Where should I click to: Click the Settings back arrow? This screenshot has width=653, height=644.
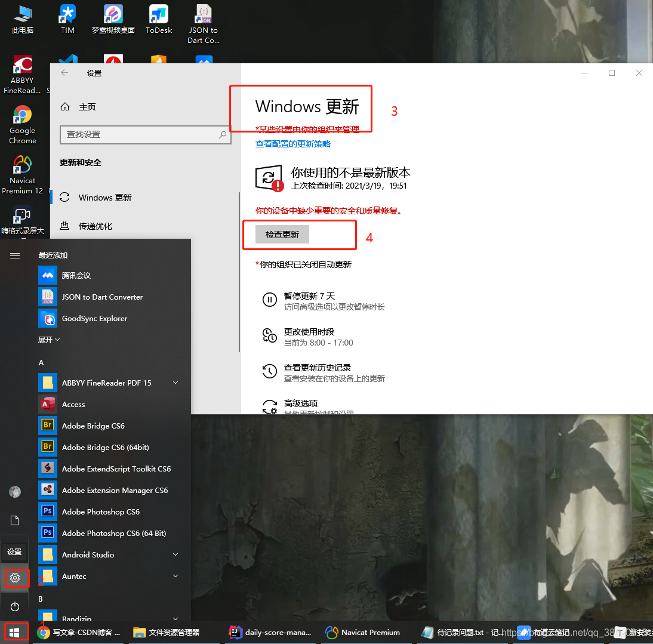click(x=64, y=73)
